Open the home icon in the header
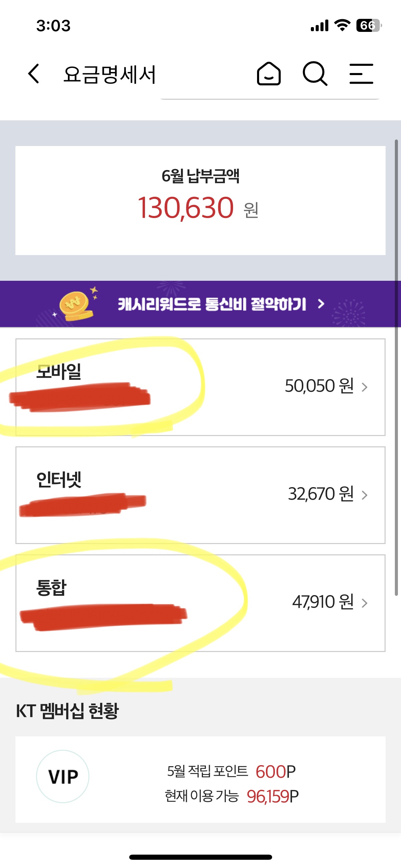The image size is (401, 868). pyautogui.click(x=269, y=74)
